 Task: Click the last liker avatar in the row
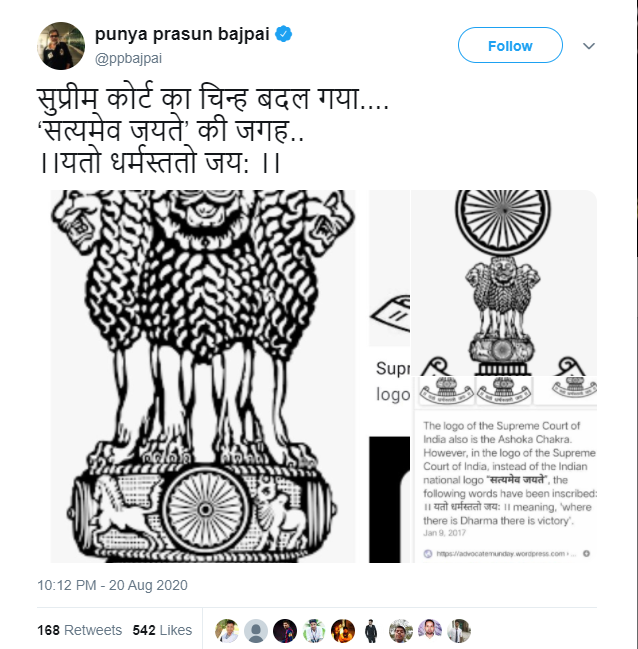click(x=459, y=631)
